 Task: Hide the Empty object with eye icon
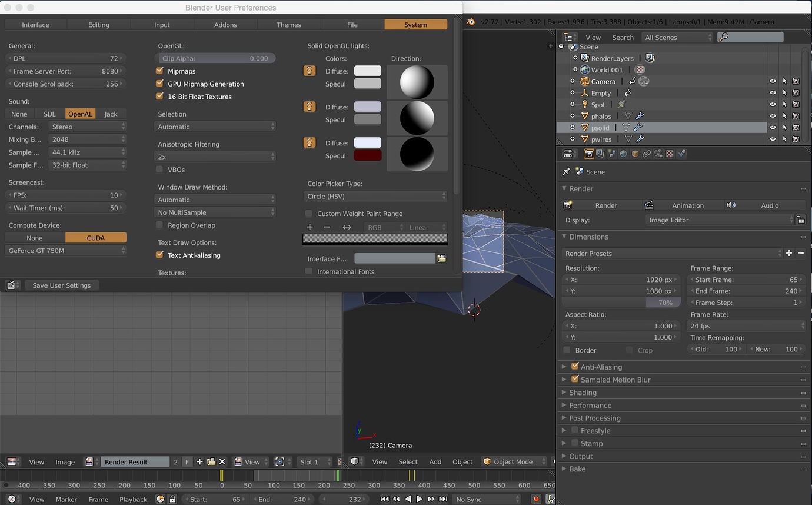click(x=773, y=93)
